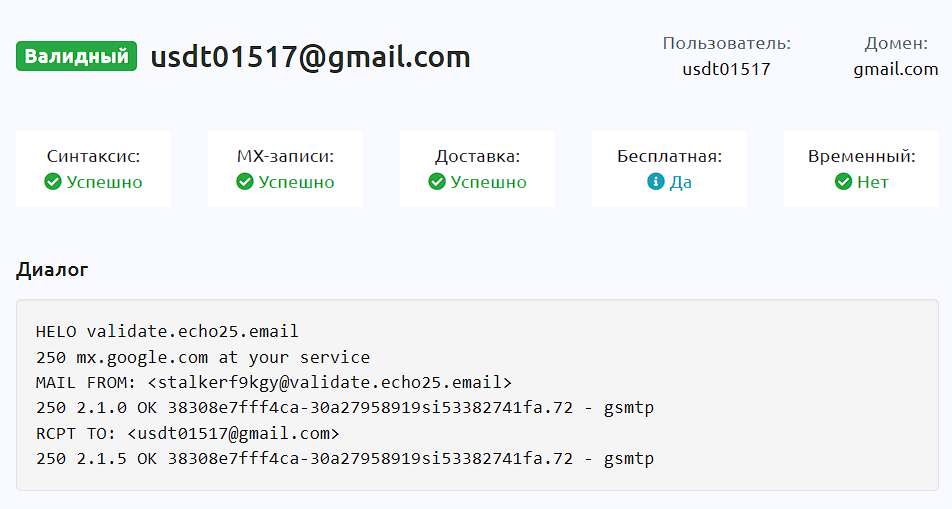Click the 250 2.1.5 OK response line
This screenshot has height=509, width=952.
coord(345,459)
